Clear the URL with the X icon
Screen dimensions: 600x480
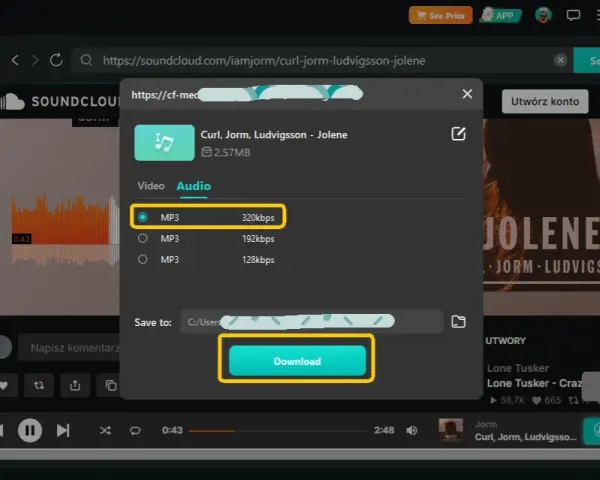click(x=560, y=60)
